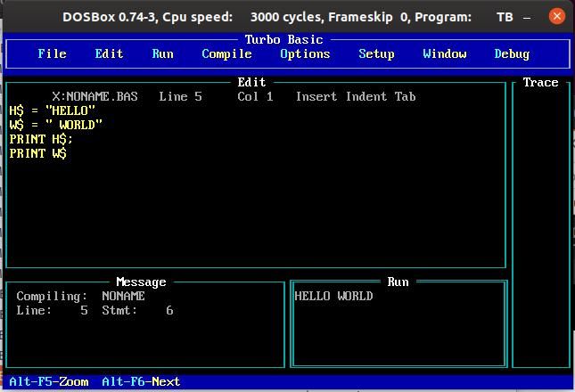Screen dimensions: 575x392
Task: Select the Edit window title
Action: pos(251,83)
